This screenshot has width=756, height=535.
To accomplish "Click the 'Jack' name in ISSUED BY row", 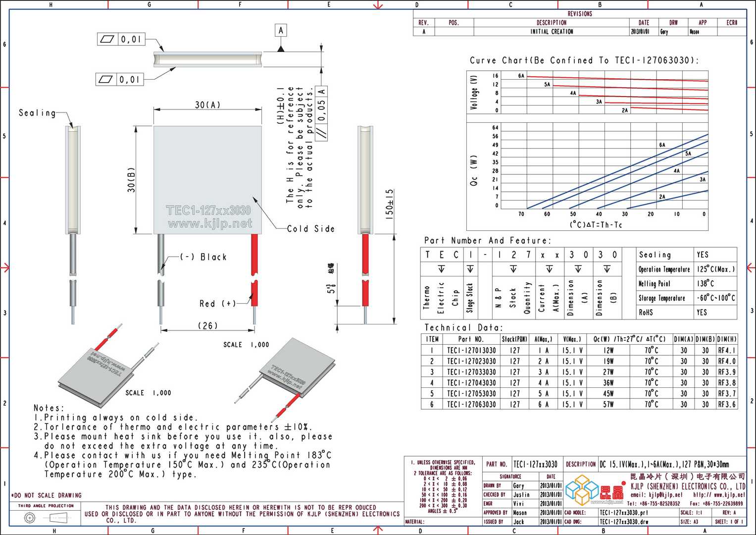I will click(x=518, y=522).
